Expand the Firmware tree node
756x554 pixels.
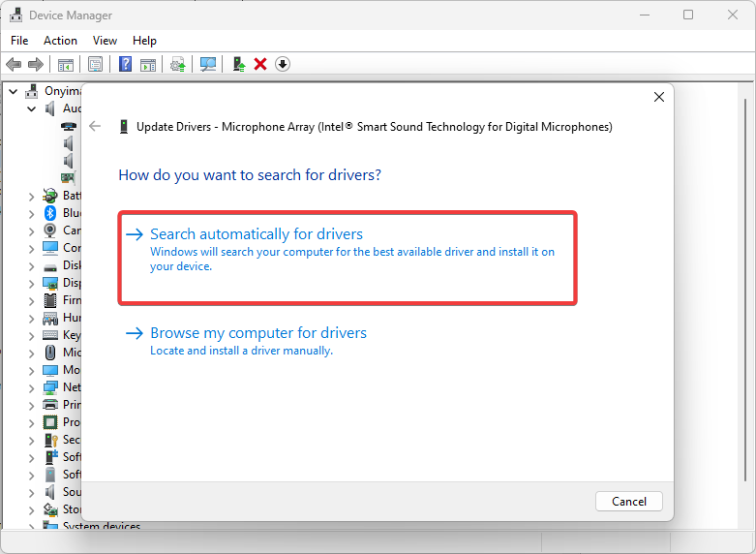31,301
